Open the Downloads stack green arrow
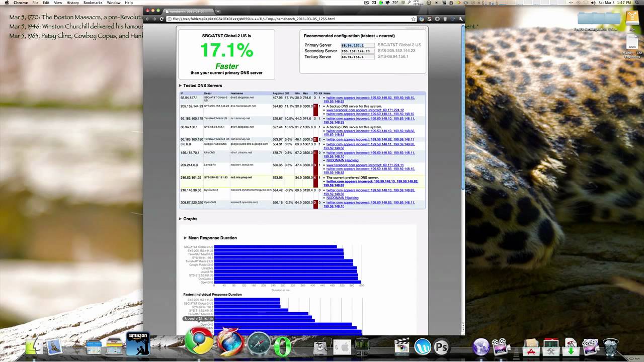The height and width of the screenshot is (362, 644). (x=571, y=347)
